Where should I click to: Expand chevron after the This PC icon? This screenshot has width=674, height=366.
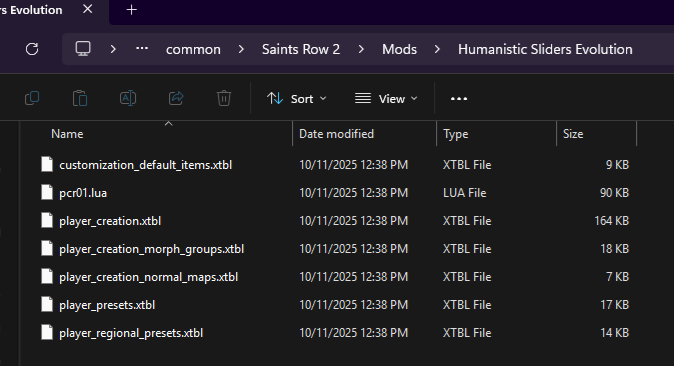[x=113, y=49]
